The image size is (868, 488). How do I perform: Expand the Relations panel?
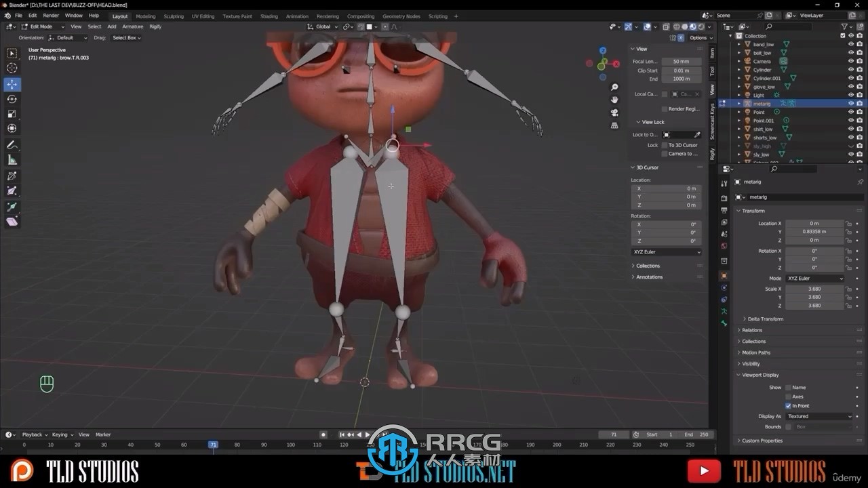(751, 330)
